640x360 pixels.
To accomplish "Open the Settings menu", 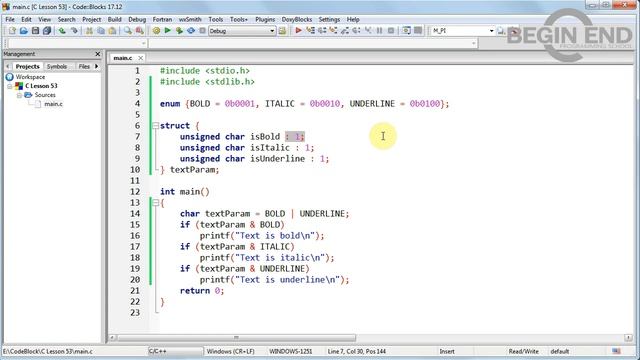I will point(329,19).
